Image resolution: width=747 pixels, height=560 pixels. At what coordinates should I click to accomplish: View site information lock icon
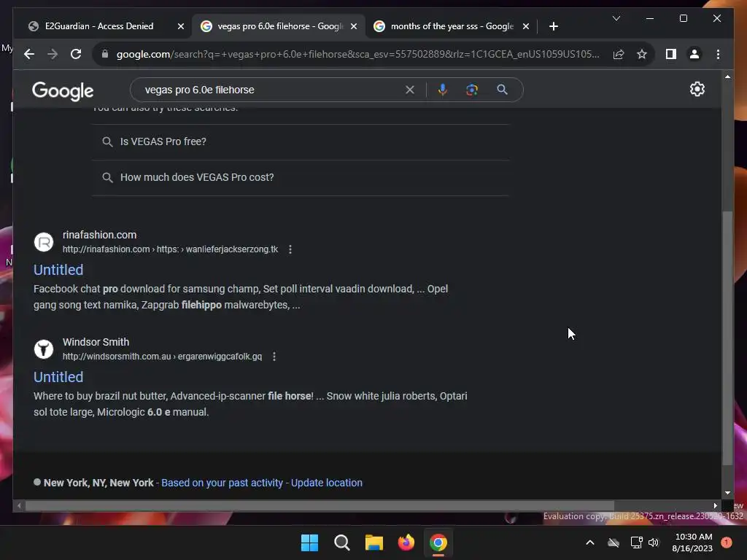pyautogui.click(x=105, y=54)
